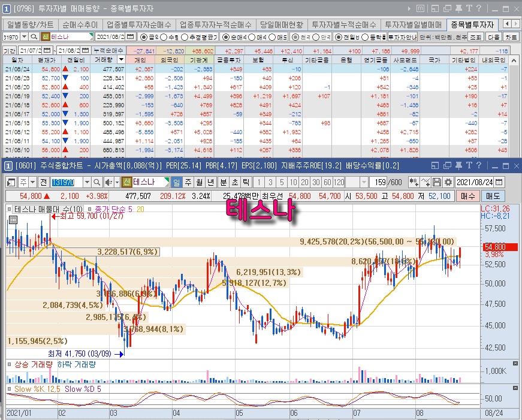
Task: Click help question mark in investor trend title bar
Action: (479, 8)
